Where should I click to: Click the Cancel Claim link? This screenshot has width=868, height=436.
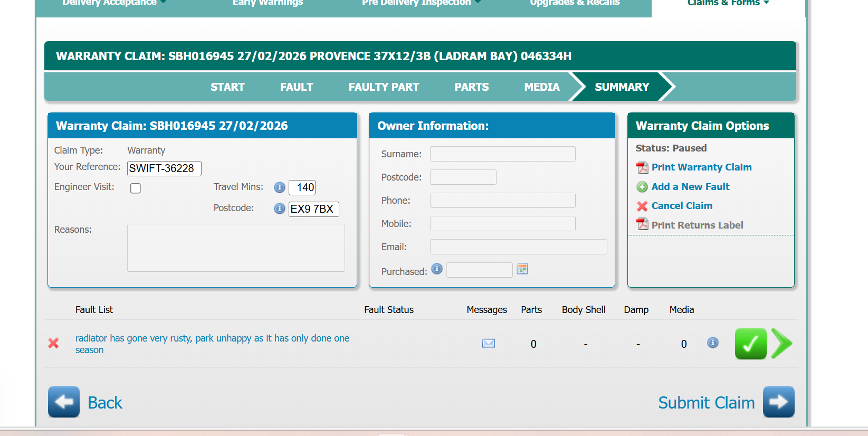682,206
